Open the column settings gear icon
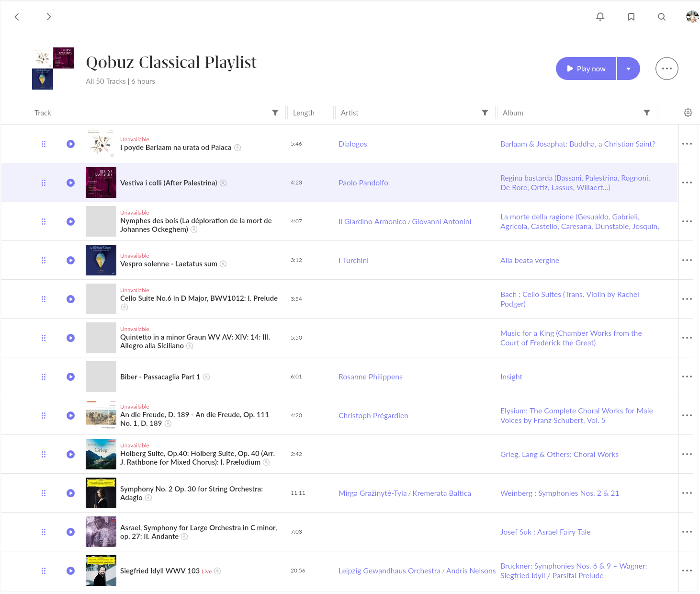The image size is (700, 594). pos(688,113)
